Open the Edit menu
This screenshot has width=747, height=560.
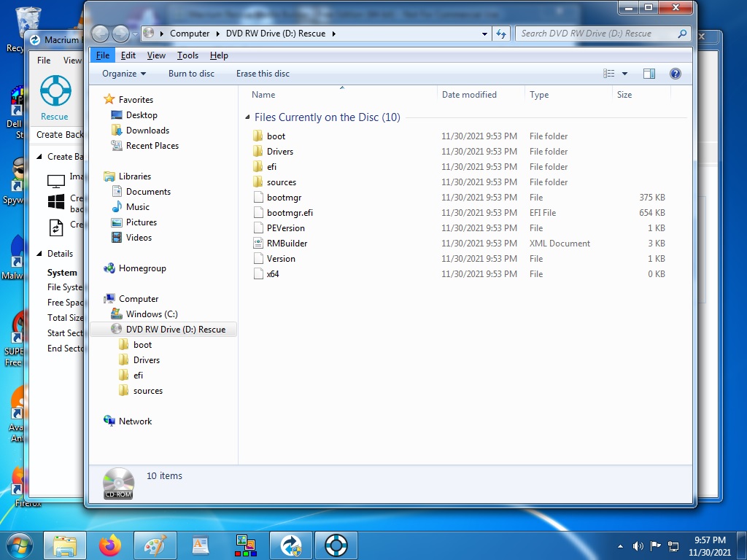(x=128, y=55)
